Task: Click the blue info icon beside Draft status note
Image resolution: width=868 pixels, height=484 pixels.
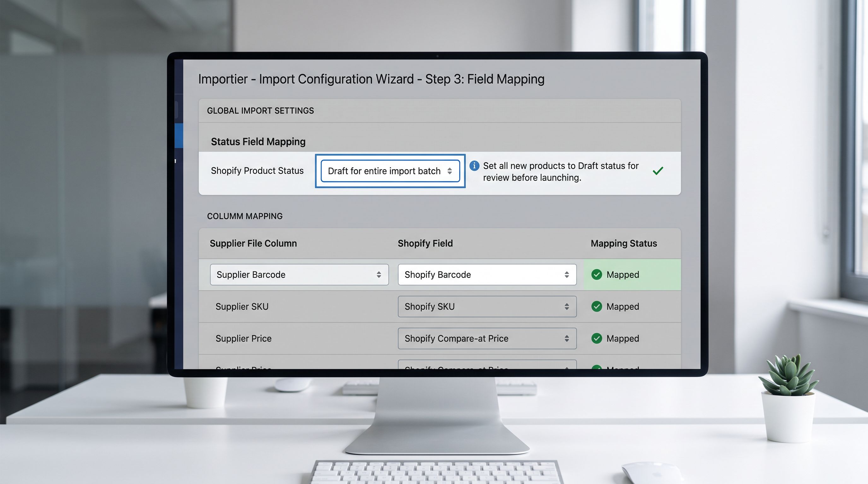Action: [x=474, y=166]
